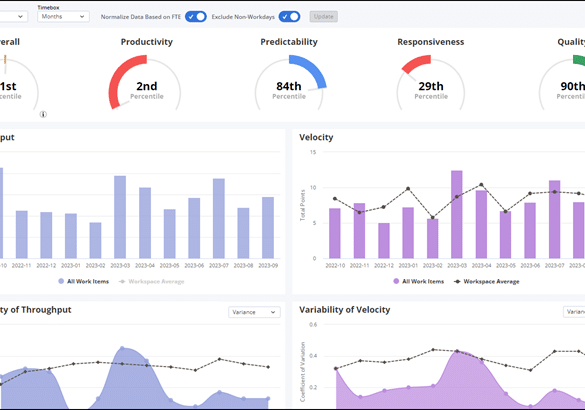Click Throughput bar for 2022-11
Viewport: 585px width, 410px height.
pos(21,235)
